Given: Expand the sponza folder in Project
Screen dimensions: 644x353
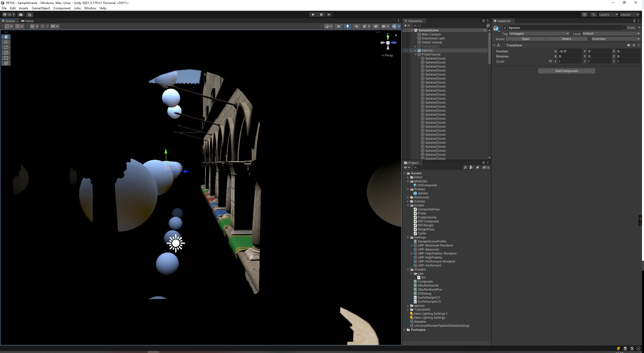Looking at the screenshot, I should point(408,306).
